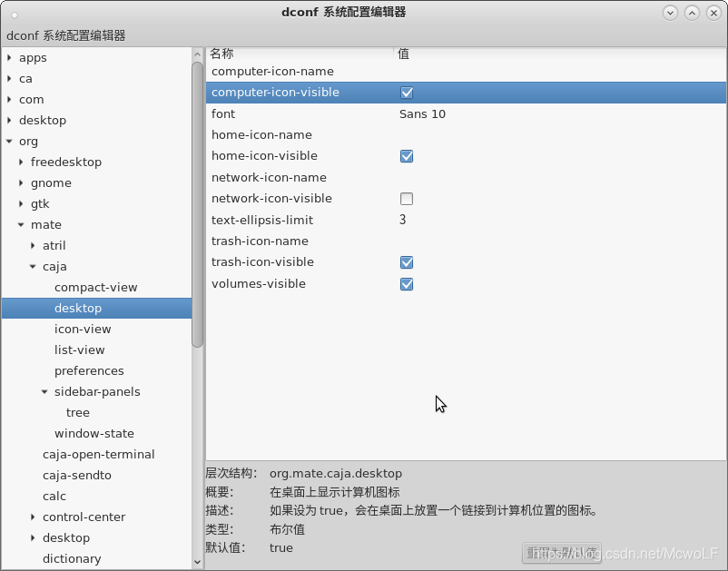Expand the gtk node

pos(21,203)
